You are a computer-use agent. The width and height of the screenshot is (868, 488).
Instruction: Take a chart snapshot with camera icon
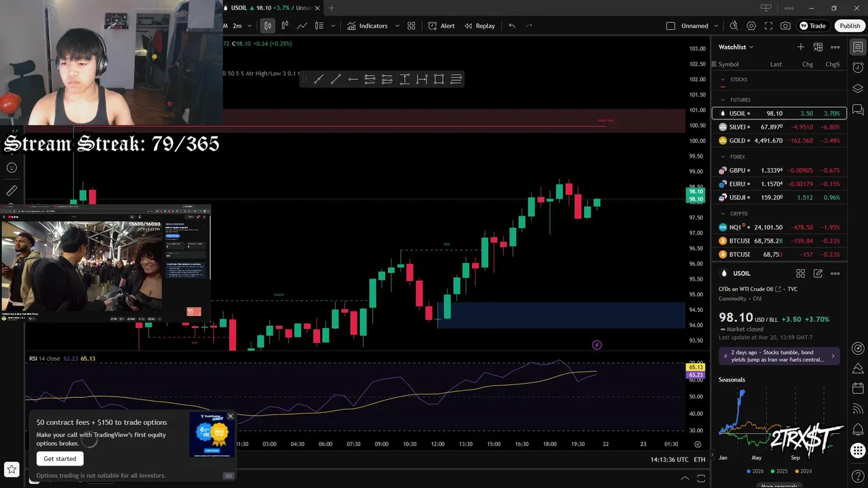(785, 26)
